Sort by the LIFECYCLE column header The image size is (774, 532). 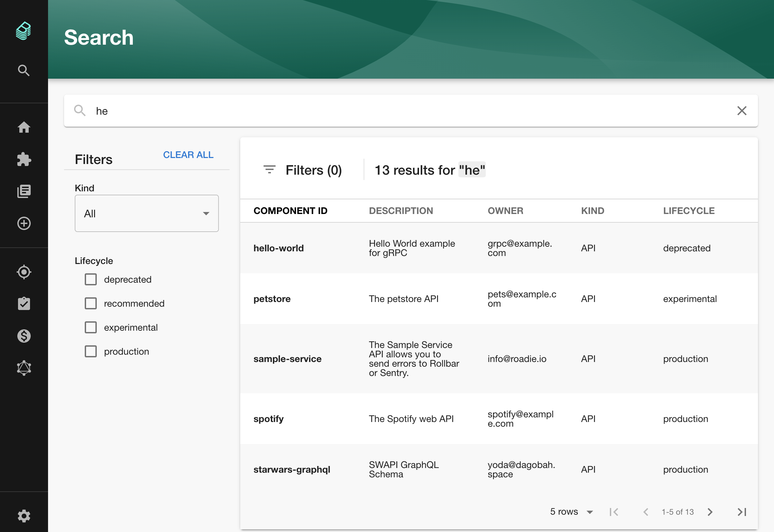[689, 211]
